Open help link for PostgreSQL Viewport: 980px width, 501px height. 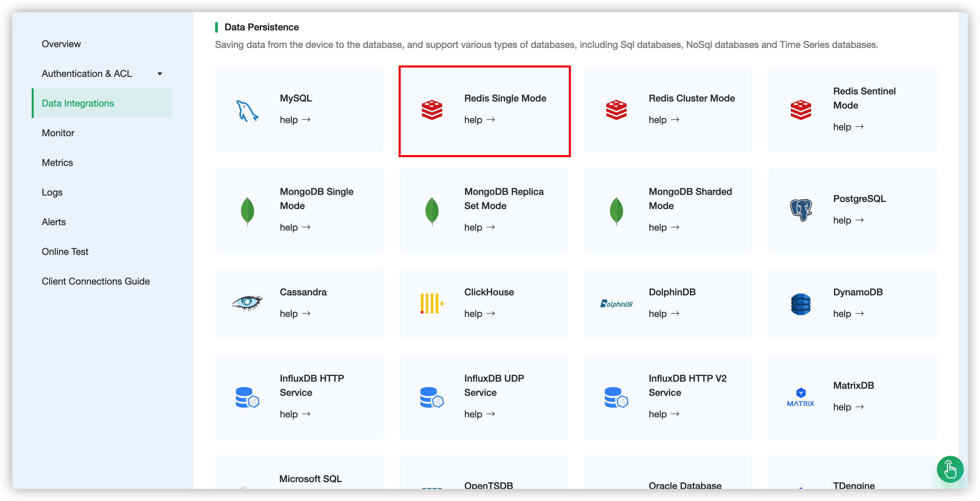tap(849, 220)
